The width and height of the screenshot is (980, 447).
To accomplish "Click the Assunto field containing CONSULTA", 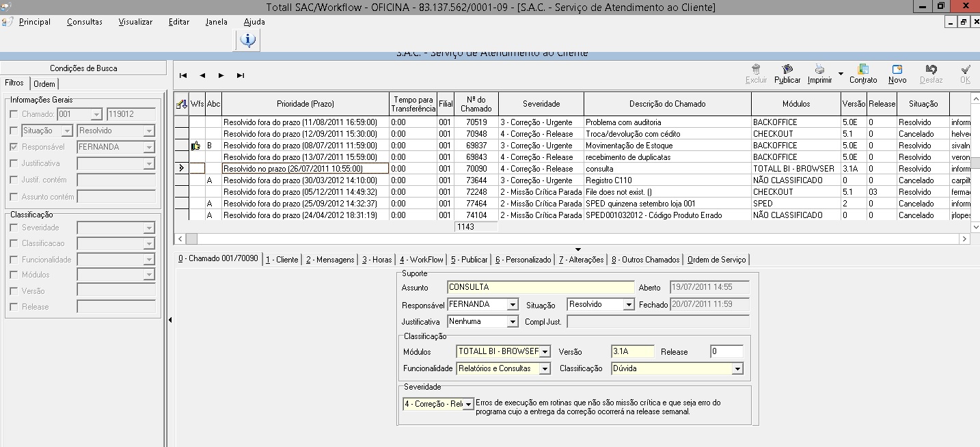I will click(x=541, y=287).
